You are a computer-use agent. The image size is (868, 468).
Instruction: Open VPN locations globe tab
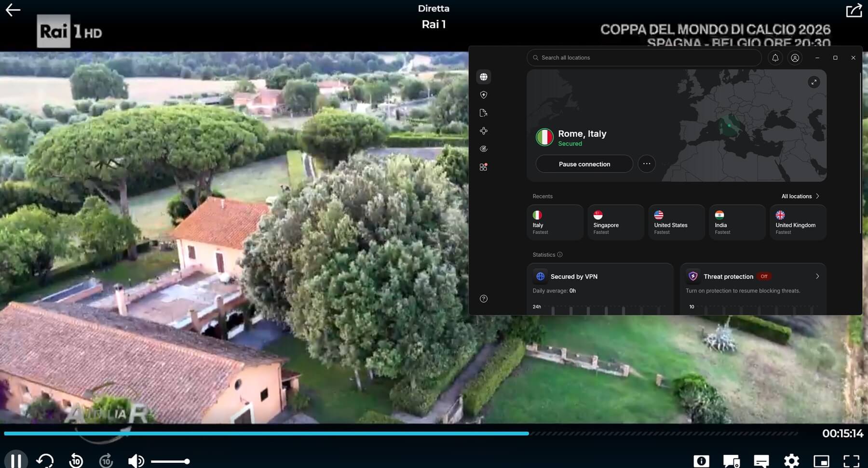point(484,77)
